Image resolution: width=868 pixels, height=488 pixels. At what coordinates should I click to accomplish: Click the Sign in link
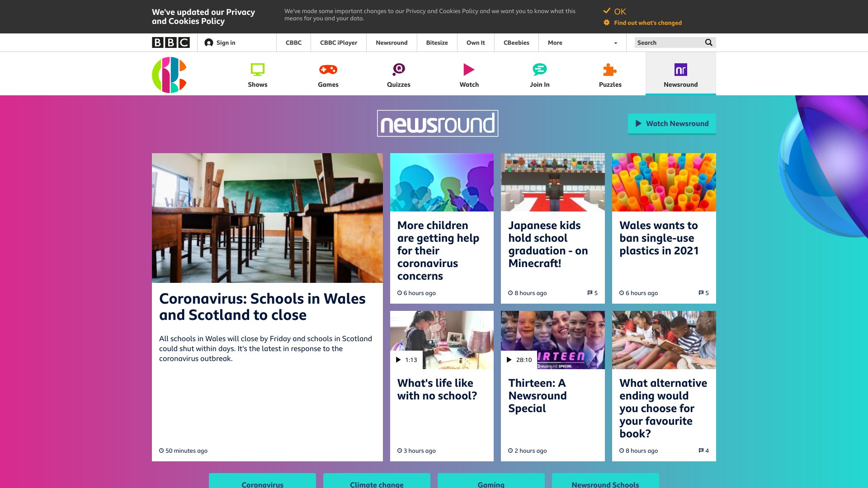[x=226, y=42]
